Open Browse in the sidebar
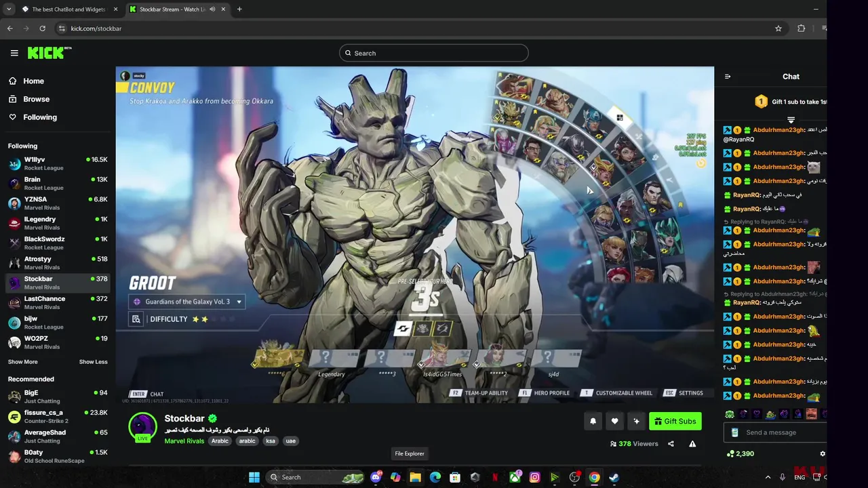 pos(36,99)
